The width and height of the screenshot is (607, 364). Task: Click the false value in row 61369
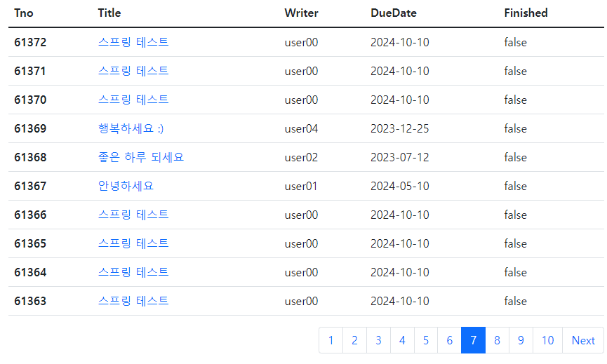coord(515,128)
